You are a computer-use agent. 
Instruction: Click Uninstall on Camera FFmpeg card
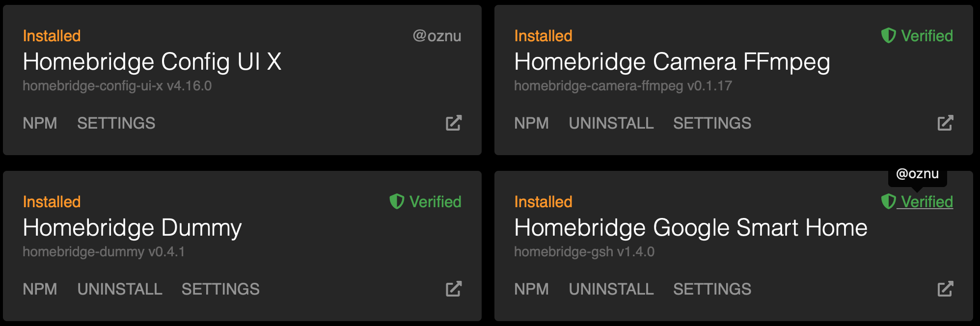point(611,123)
